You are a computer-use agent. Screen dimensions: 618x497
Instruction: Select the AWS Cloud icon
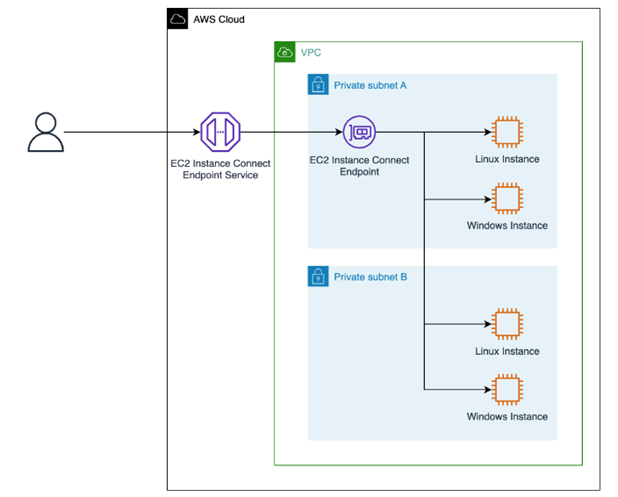178,19
